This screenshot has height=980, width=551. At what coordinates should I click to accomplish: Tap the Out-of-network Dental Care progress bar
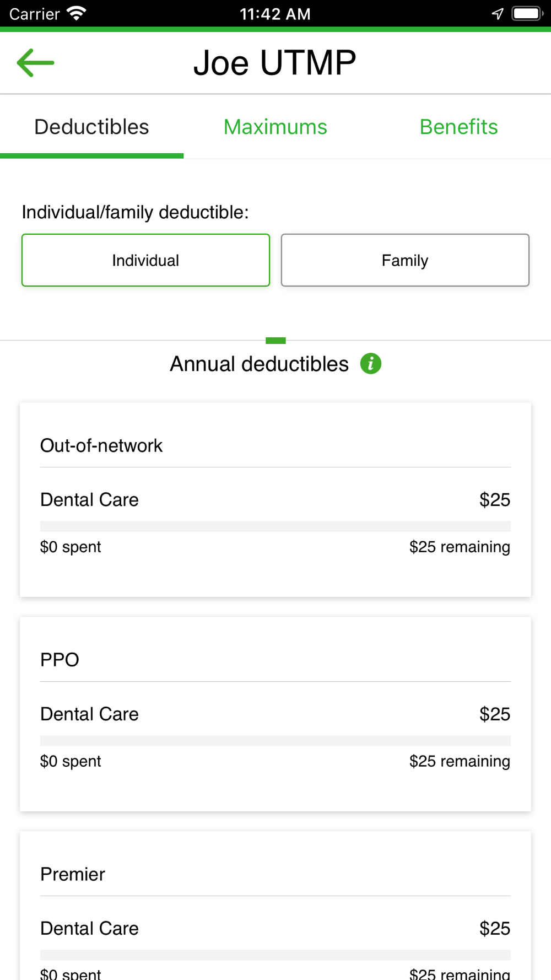(275, 526)
